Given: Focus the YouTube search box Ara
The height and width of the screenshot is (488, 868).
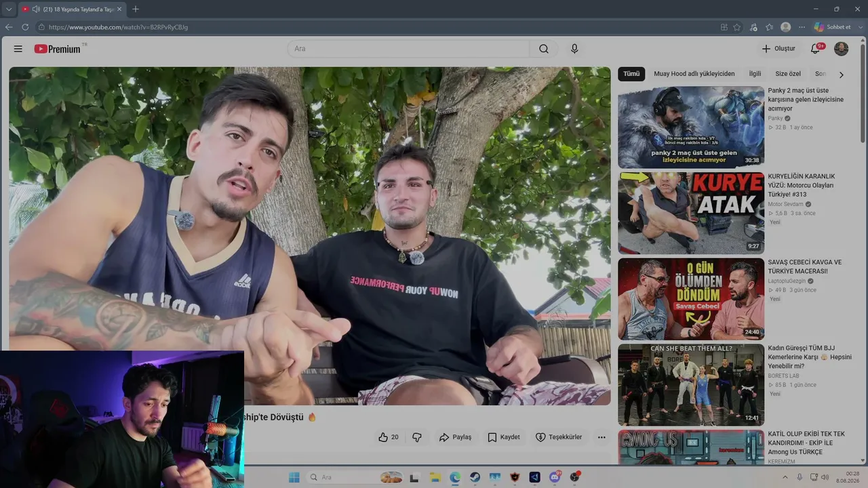Looking at the screenshot, I should pos(408,49).
